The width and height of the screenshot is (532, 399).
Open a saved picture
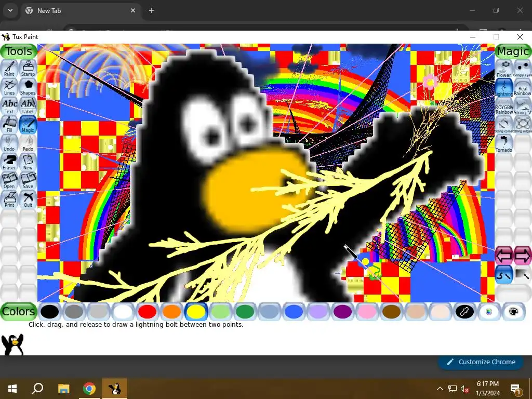point(9,180)
